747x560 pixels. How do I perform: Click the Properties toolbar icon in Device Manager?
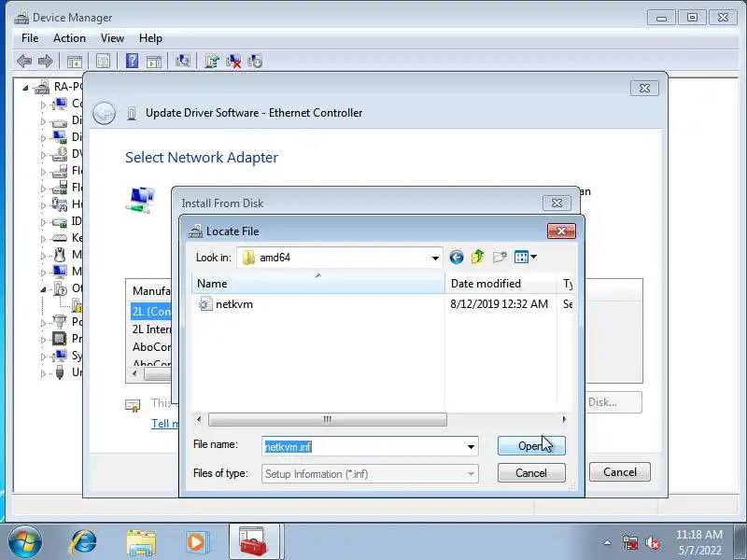pos(103,61)
